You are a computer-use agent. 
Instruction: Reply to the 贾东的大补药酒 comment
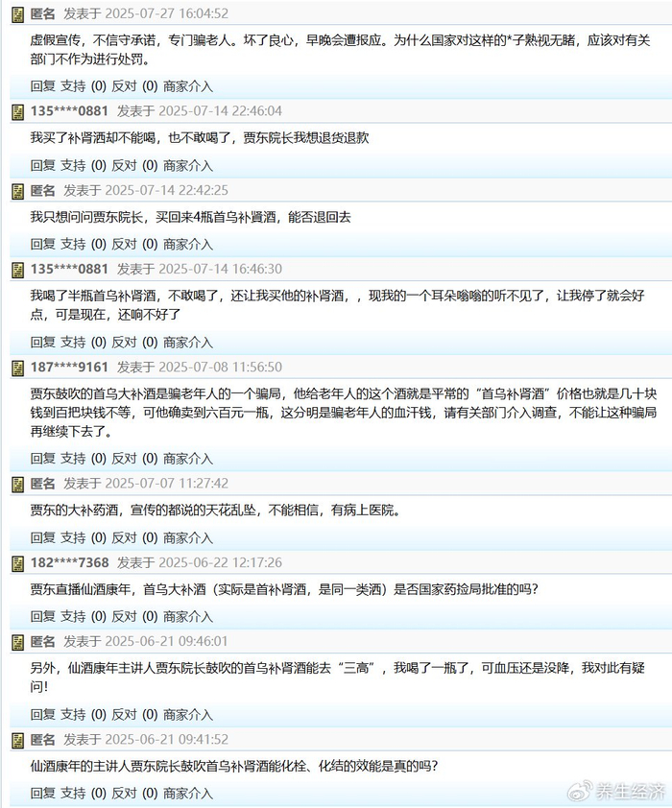pyautogui.click(x=43, y=537)
